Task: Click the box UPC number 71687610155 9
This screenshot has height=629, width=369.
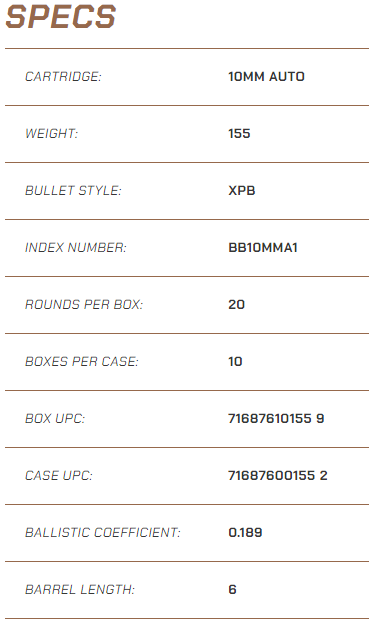Action: click(276, 418)
